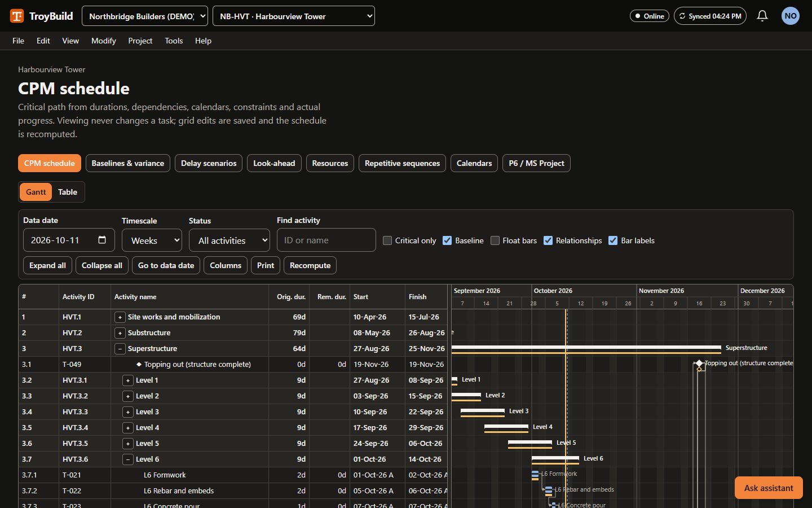Select the Topping out (structure complete) row
Viewport: 812px width, 508px height.
click(x=233, y=365)
